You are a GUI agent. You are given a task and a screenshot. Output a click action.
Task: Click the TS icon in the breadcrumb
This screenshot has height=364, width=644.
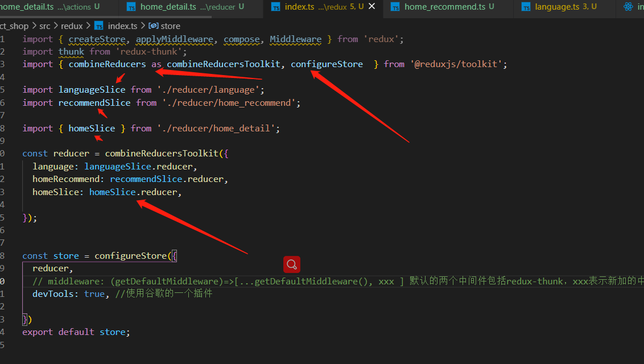coord(99,26)
